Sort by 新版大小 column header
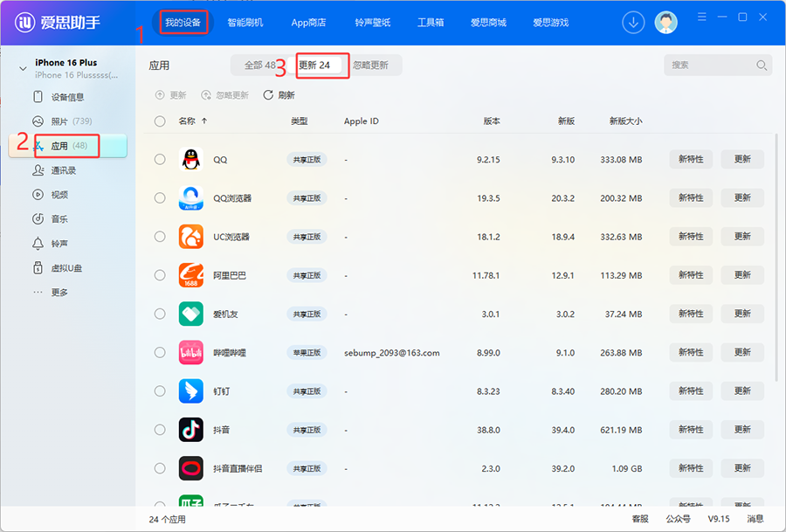786x532 pixels. point(625,121)
